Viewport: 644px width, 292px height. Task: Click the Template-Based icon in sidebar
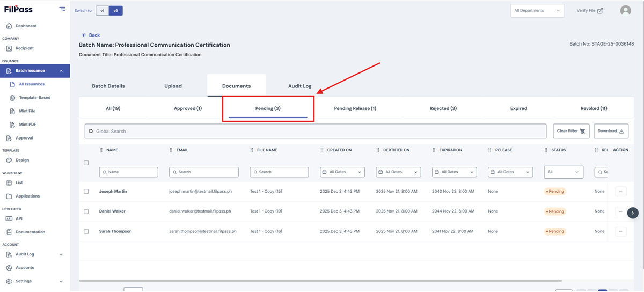click(13, 98)
